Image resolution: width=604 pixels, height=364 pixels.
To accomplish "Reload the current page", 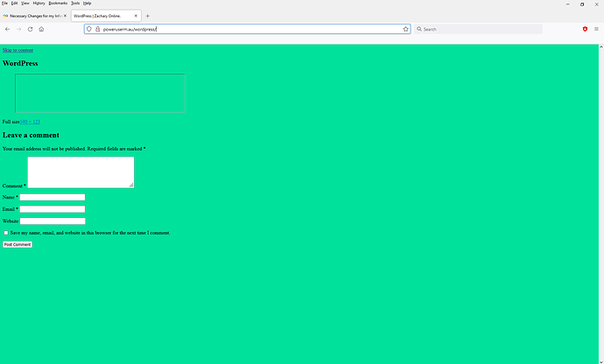I will 30,29.
